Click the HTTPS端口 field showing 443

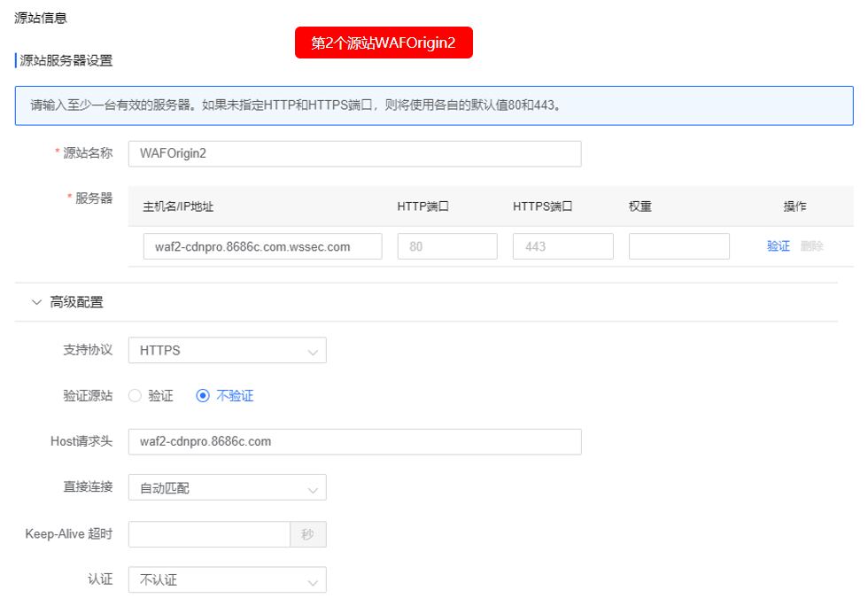562,246
